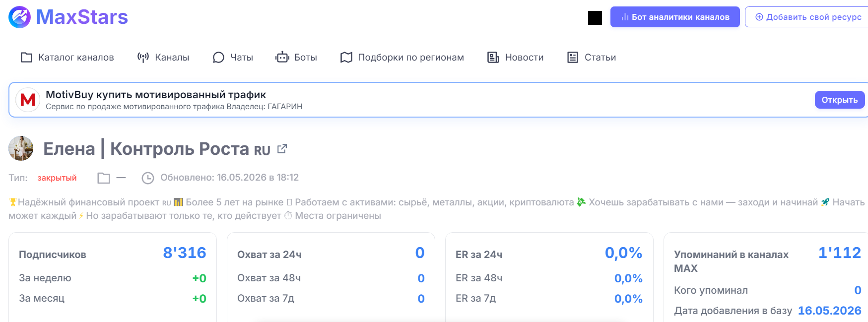Click the category folder icon under the title
This screenshot has width=868, height=322.
tap(104, 178)
